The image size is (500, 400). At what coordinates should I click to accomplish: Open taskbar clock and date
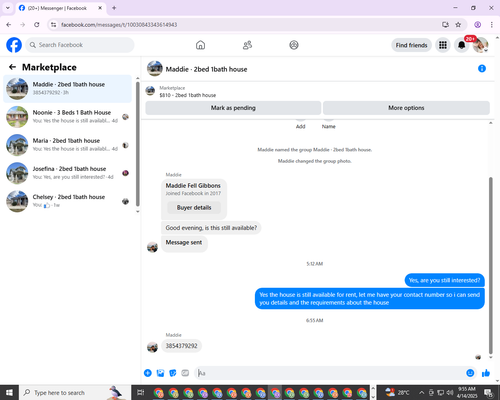pos(466,393)
